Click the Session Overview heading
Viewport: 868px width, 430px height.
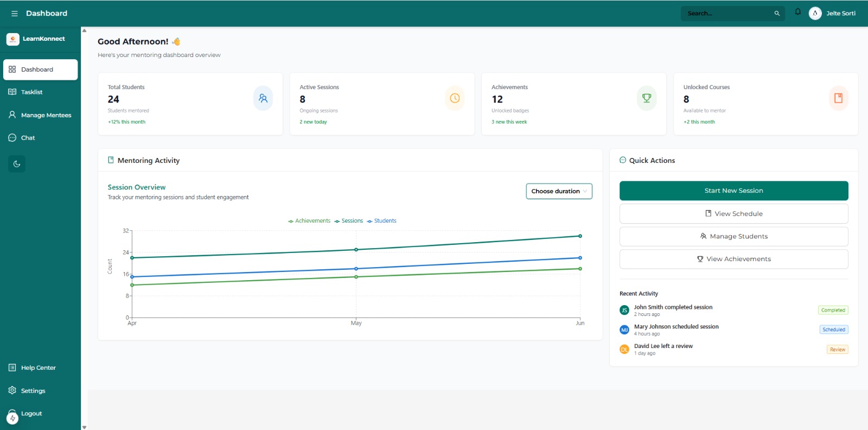137,187
